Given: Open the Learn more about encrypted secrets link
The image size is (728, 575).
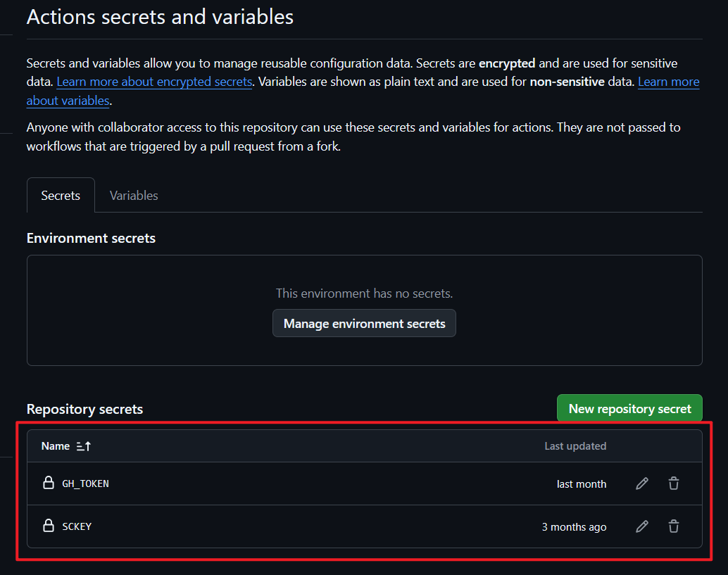Looking at the screenshot, I should point(154,82).
